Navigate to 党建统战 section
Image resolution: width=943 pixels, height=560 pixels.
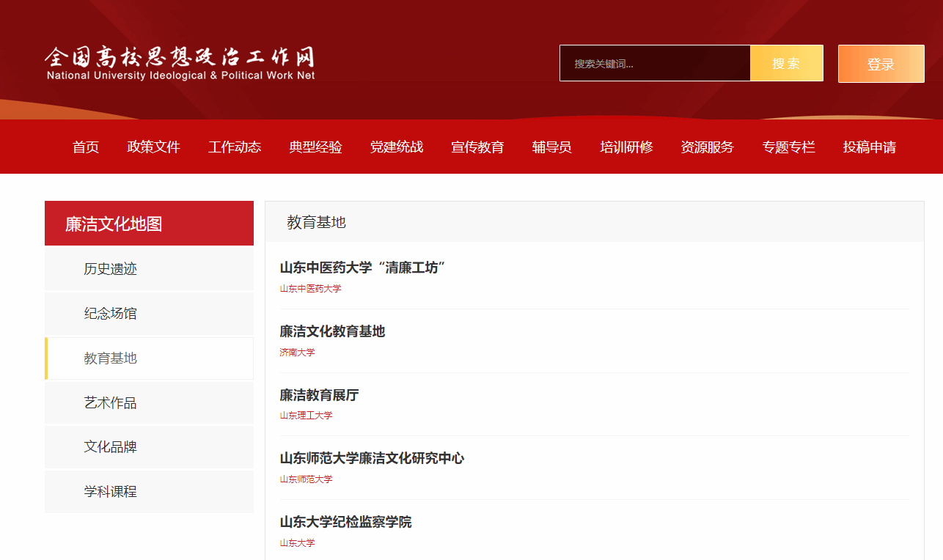coord(396,147)
